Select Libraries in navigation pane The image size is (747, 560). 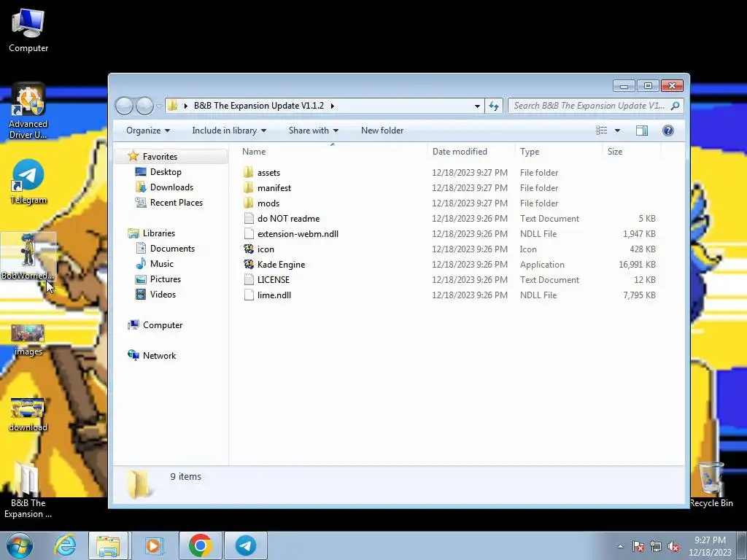[158, 233]
